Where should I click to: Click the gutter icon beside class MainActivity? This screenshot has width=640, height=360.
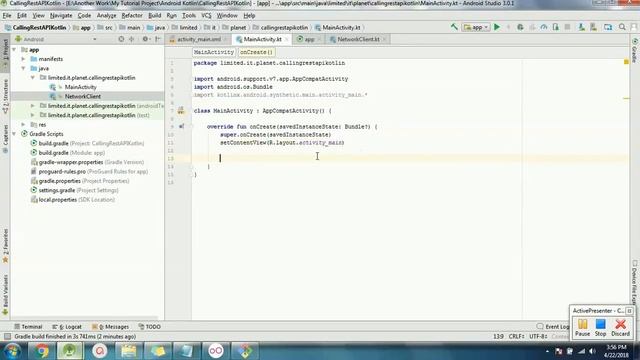coord(181,111)
